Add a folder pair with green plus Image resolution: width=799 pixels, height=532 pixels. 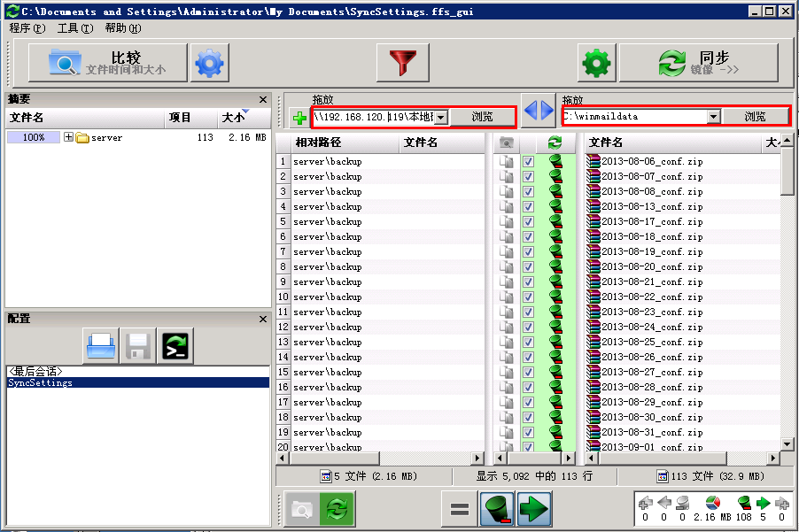(300, 117)
